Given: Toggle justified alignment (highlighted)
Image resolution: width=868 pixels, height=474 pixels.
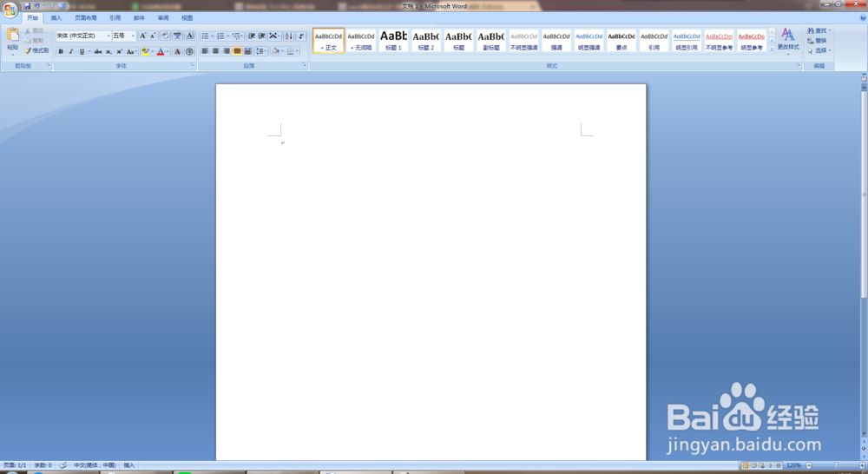Looking at the screenshot, I should (237, 51).
